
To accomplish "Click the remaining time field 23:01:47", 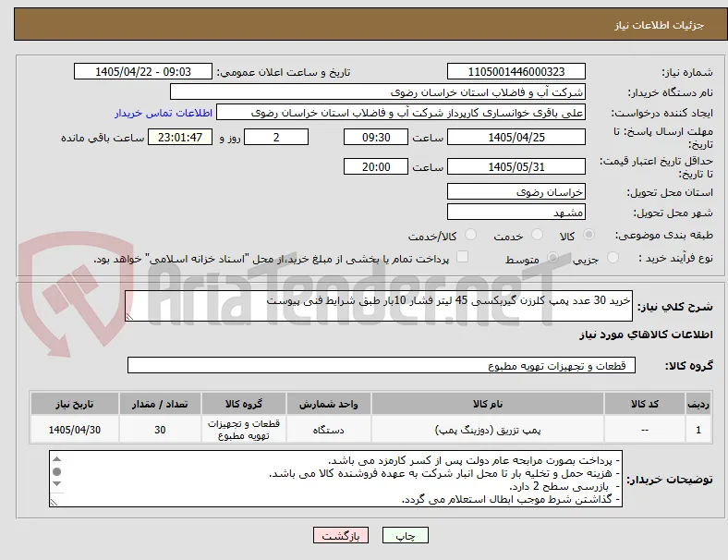I will [180, 137].
